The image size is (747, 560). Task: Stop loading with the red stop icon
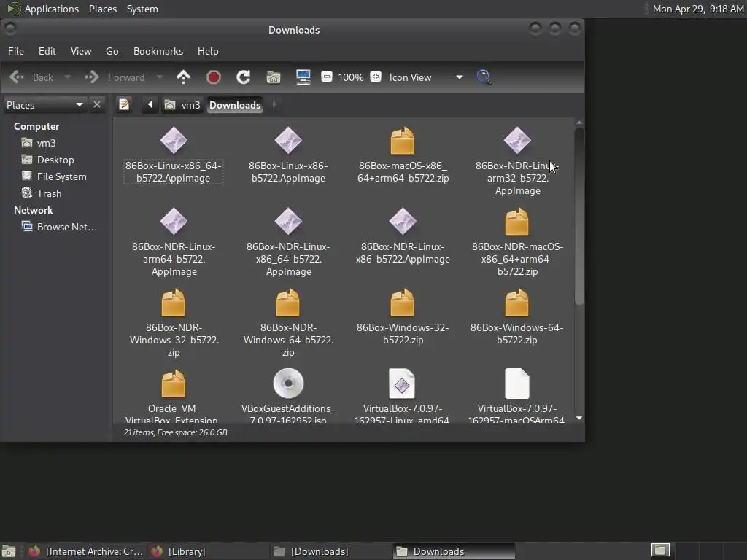[214, 77]
